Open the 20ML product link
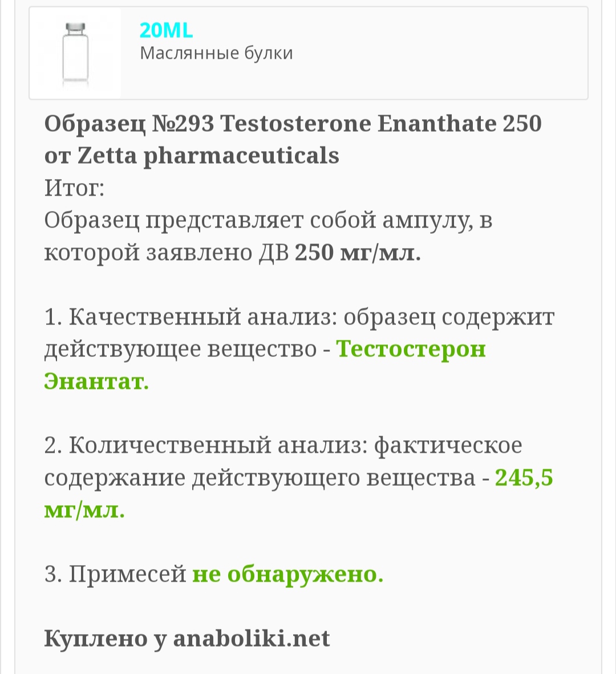Screen dimensions: 616x674 166,30
